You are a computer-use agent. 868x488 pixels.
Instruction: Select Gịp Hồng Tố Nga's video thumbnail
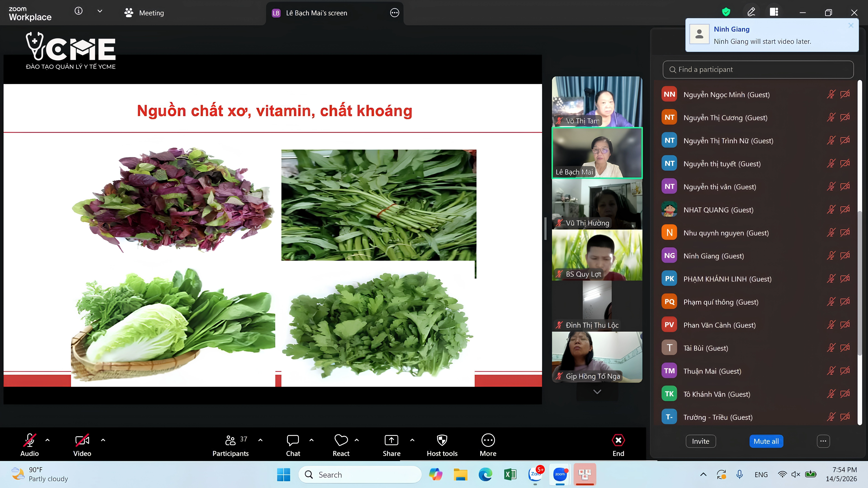597,357
